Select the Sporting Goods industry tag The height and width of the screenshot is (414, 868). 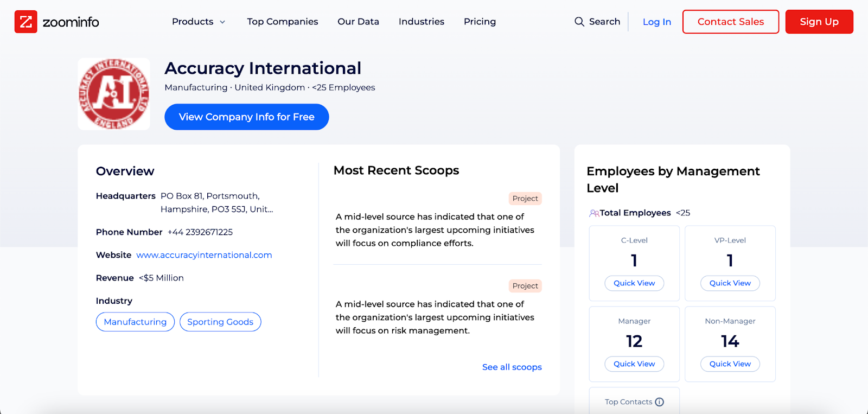(220, 322)
